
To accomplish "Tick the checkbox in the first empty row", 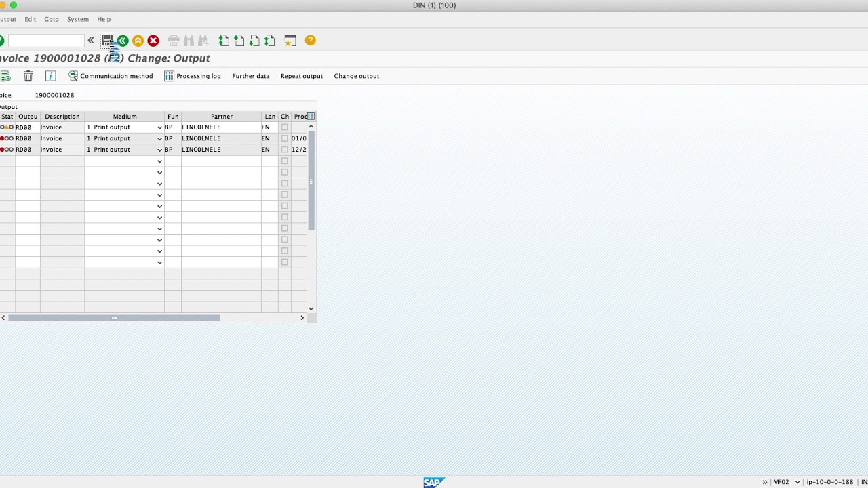I will click(285, 161).
